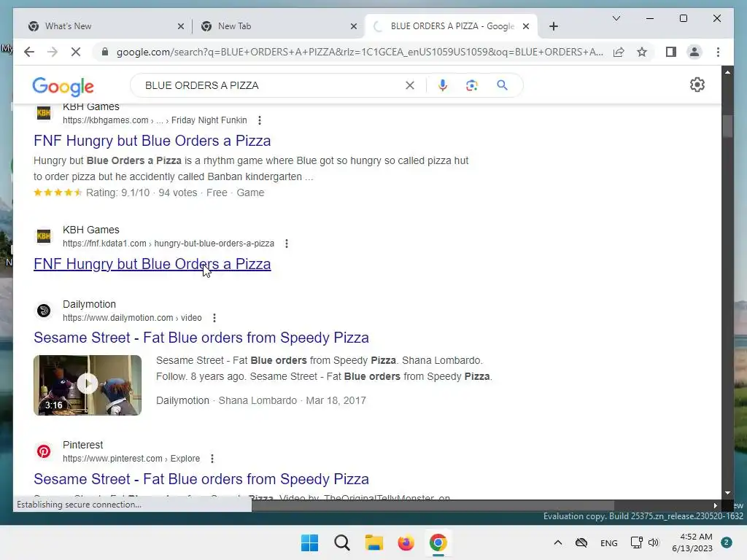Close the What's New tab
This screenshot has height=560, width=747.
[x=181, y=26]
